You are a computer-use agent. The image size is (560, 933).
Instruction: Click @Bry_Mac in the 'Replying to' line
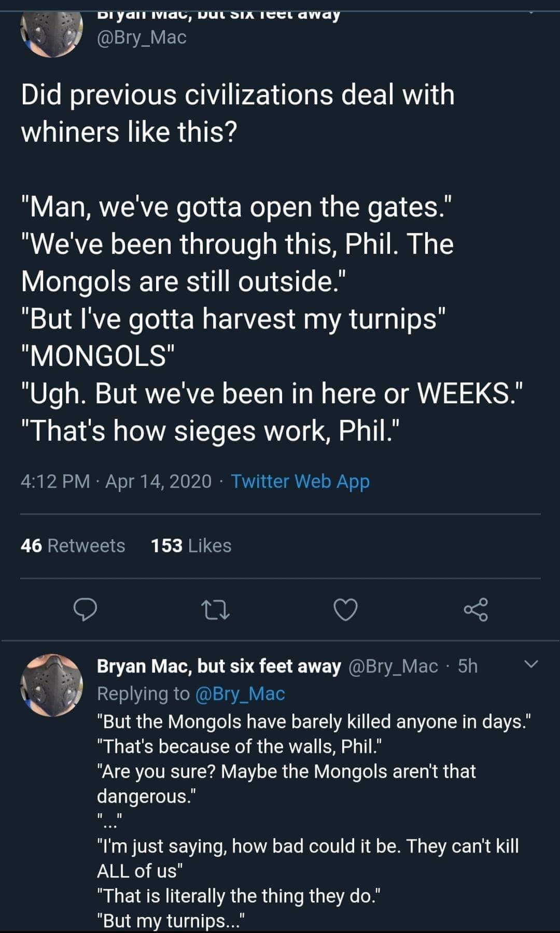(240, 694)
